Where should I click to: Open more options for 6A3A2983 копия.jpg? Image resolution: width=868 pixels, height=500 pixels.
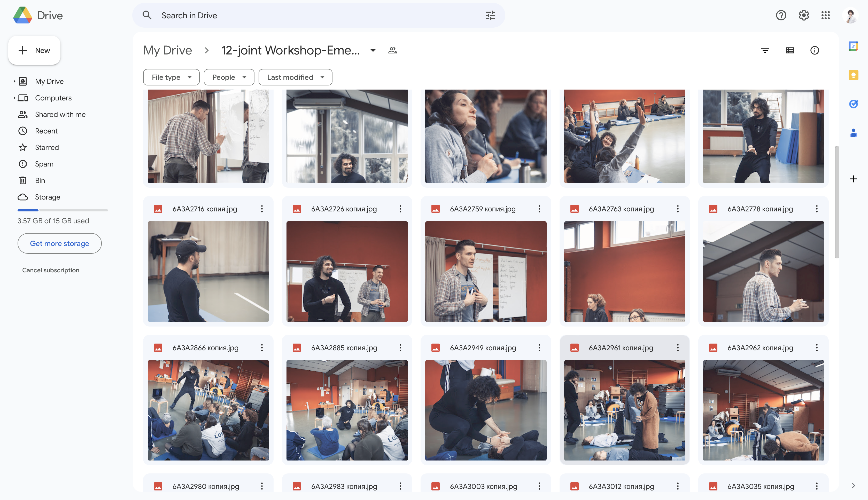point(400,486)
